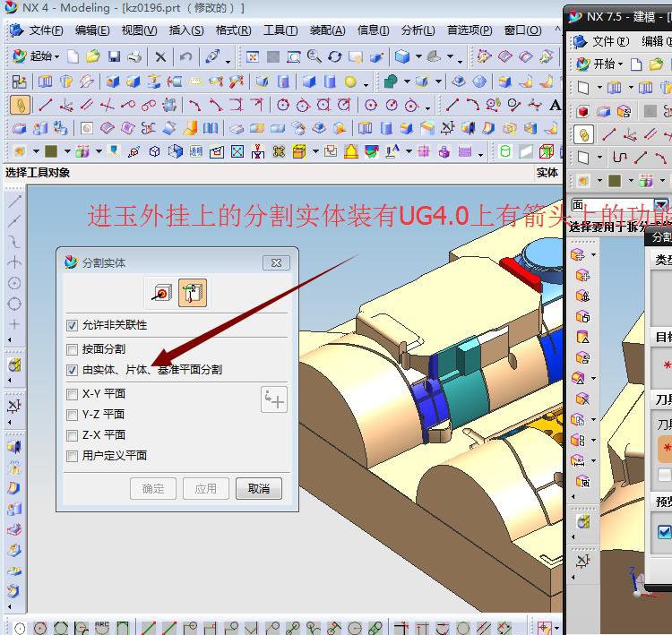Image resolution: width=672 pixels, height=635 pixels.
Task: Click the Save icon in the toolbar
Action: [x=114, y=56]
